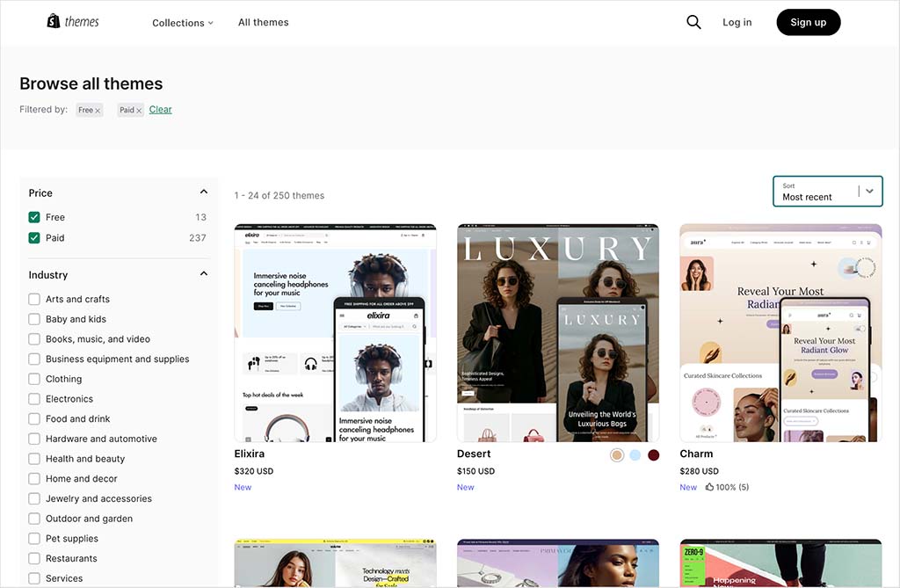Click the Sign up button
The width and height of the screenshot is (900, 588).
(x=809, y=22)
